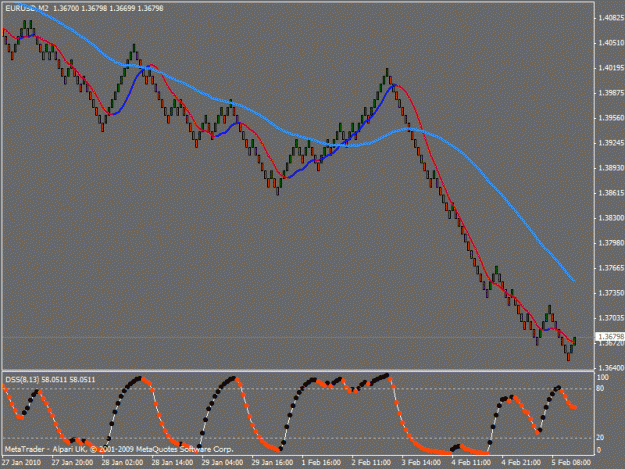Select the 1.40825 price axis label
Image resolution: width=625 pixels, height=469 pixels.
coord(611,18)
